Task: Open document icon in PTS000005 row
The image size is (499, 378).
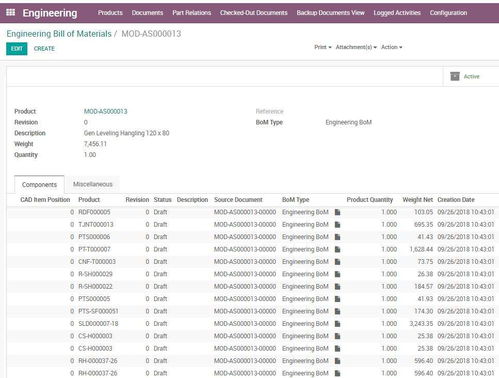Action: pyautogui.click(x=337, y=299)
